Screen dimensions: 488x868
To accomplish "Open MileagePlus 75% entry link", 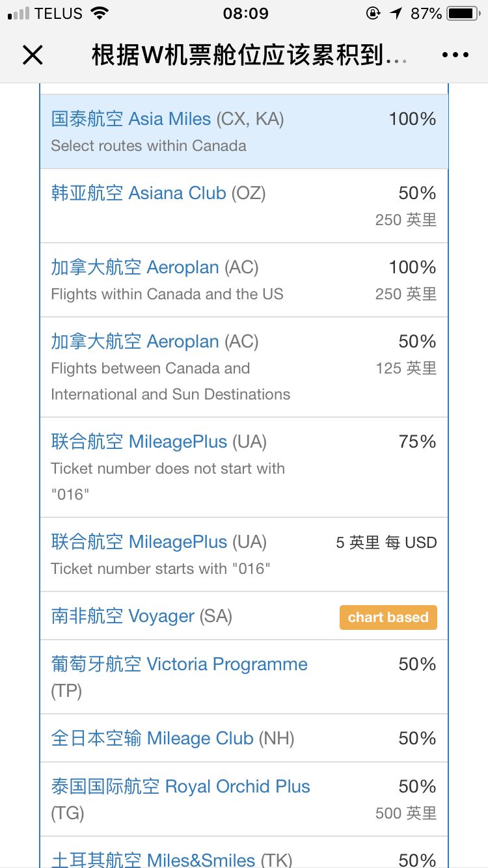I will click(x=159, y=442).
